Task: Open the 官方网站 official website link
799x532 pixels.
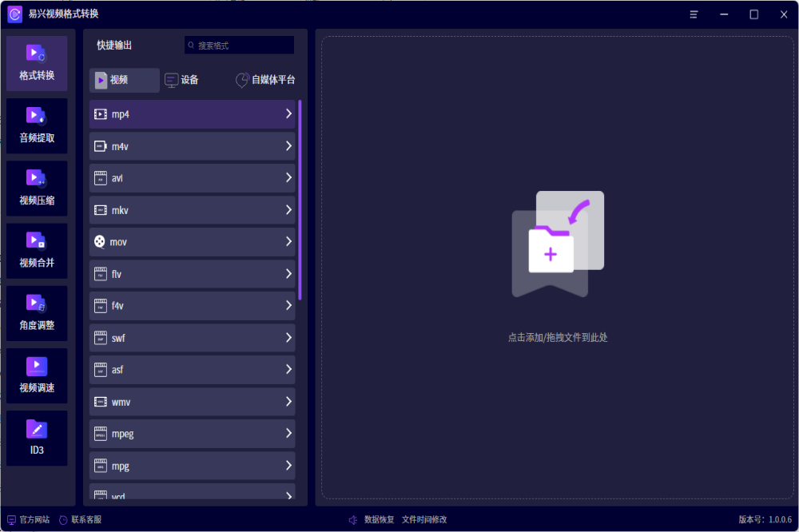Action: (x=28, y=520)
